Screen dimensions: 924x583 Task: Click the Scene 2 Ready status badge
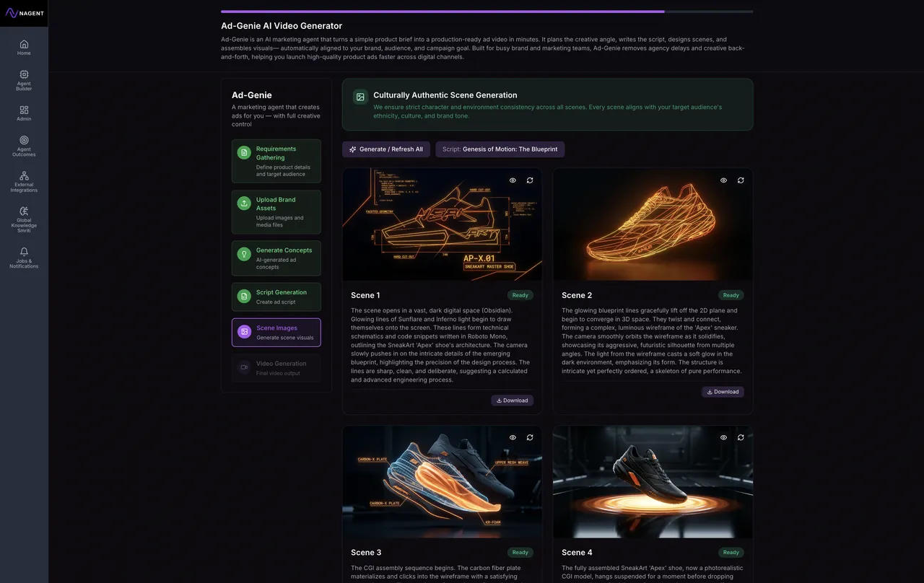pyautogui.click(x=731, y=295)
